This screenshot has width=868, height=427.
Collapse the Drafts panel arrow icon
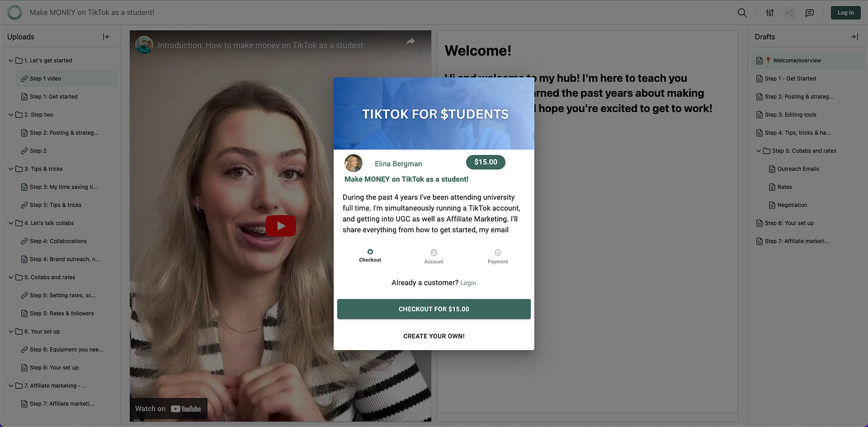click(x=854, y=37)
